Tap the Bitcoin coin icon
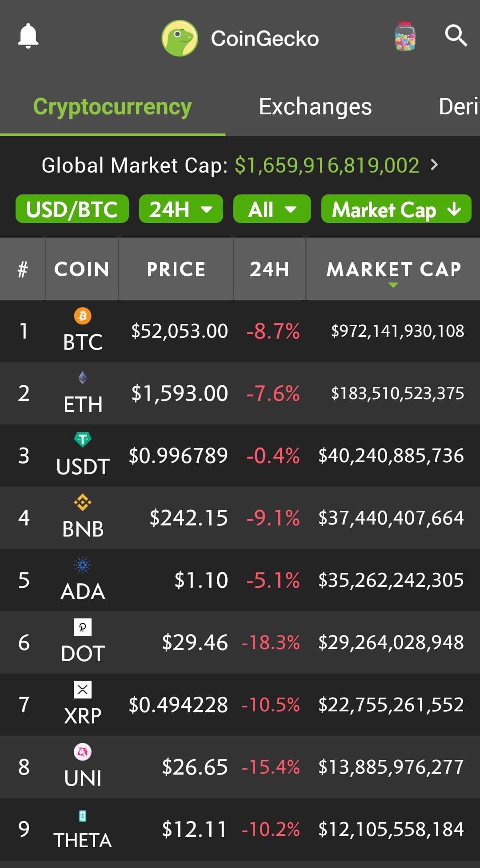Image resolution: width=480 pixels, height=868 pixels. 83,316
